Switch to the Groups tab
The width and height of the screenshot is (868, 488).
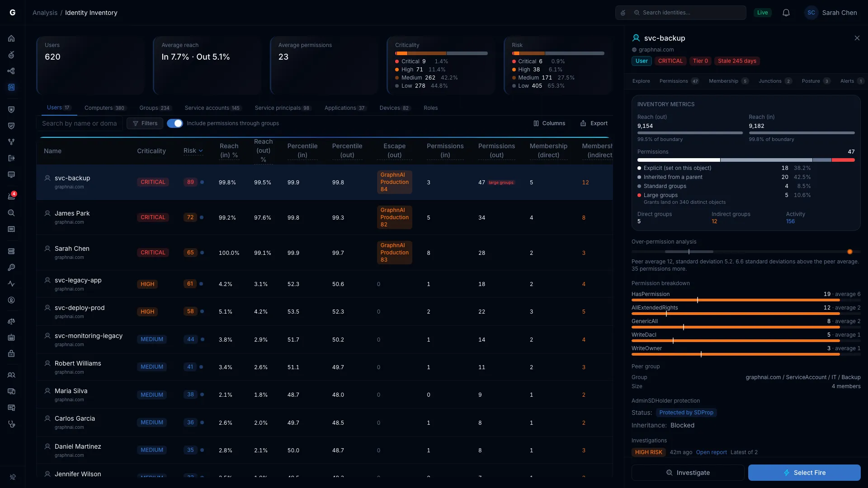[x=155, y=108]
